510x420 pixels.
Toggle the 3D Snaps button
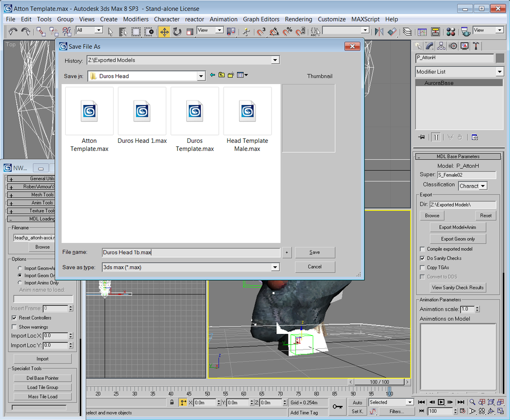point(261,31)
